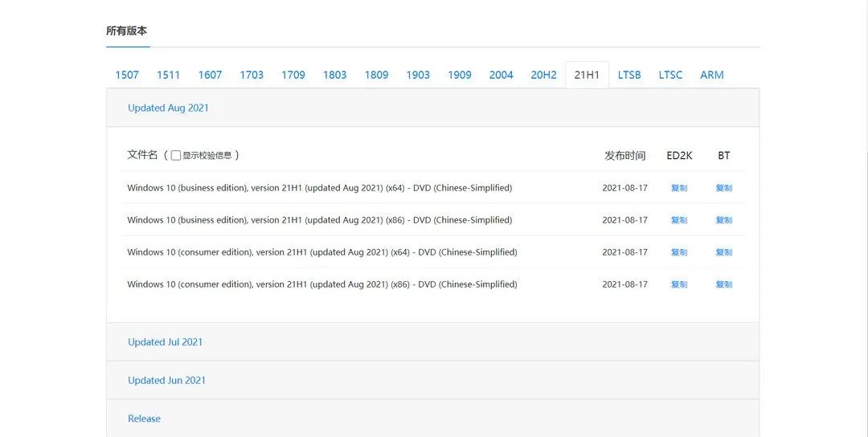The image size is (868, 437).
Task: Collapse the Updated Aug 2021 section
Action: [168, 108]
